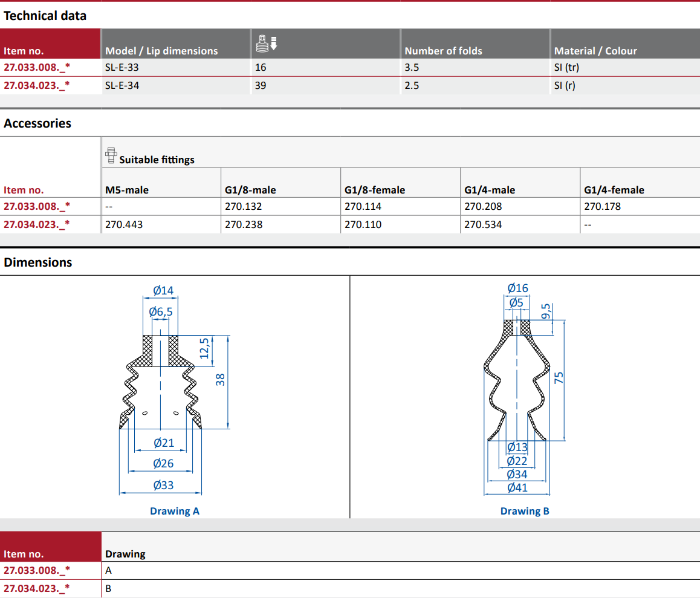Select item 27.034.023._* in the Drawing table

[37, 588]
